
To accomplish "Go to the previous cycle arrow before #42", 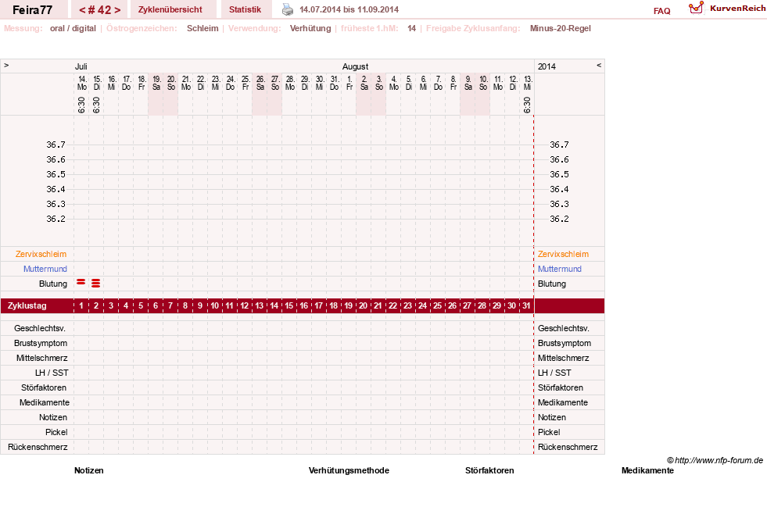I will (x=82, y=10).
